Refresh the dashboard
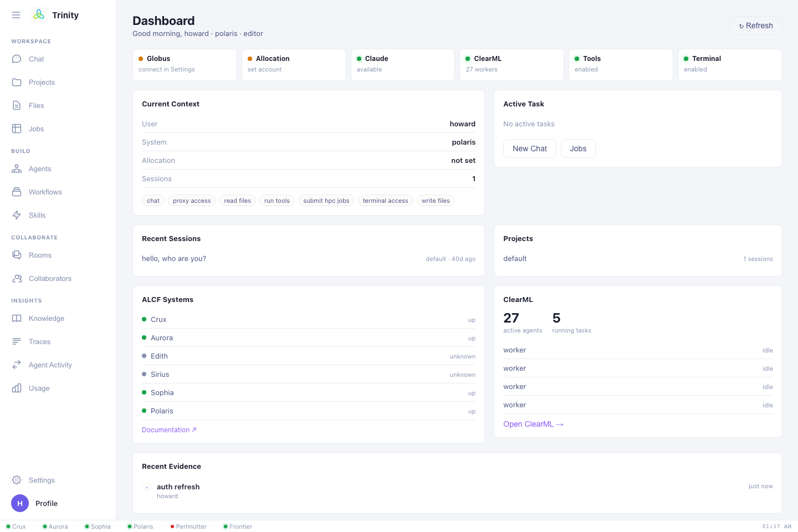The image size is (798, 532). [756, 25]
